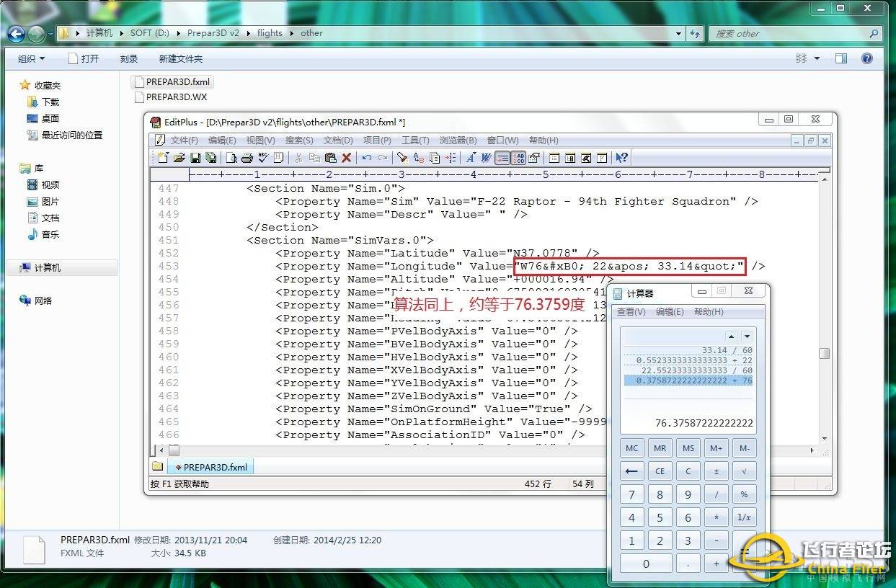Save the file with the floppy disk icon

pos(195,158)
